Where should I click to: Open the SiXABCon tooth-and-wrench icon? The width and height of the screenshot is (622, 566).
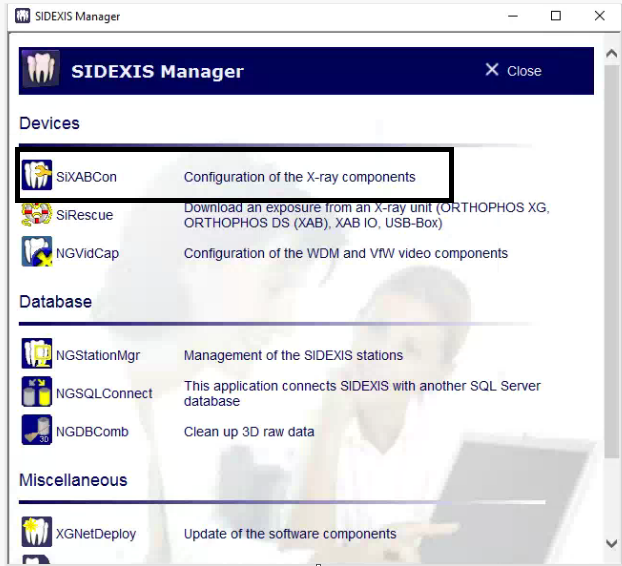[36, 175]
